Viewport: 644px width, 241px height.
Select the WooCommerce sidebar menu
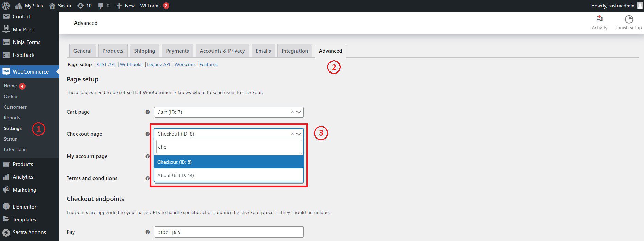[30, 71]
